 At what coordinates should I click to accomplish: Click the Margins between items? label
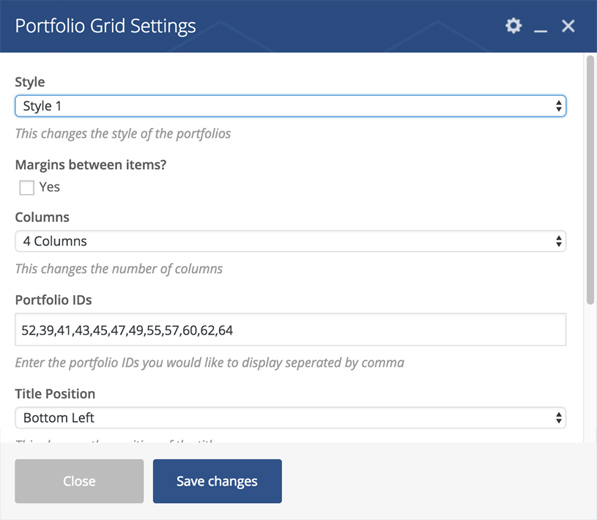coord(91,164)
